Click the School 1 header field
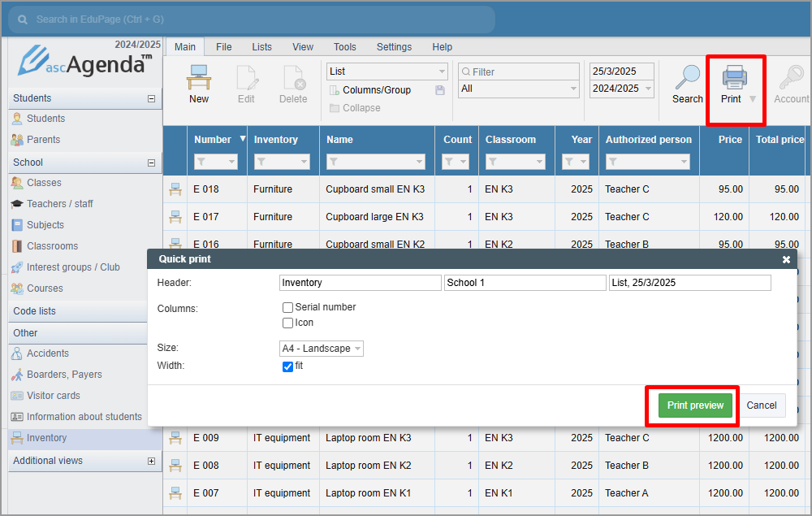812x516 pixels. pyautogui.click(x=525, y=283)
